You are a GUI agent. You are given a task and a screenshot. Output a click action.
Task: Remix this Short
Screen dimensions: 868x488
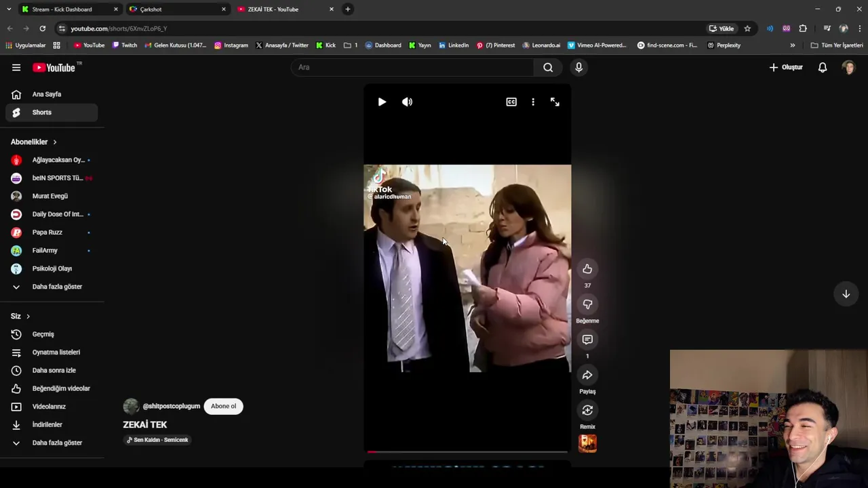pyautogui.click(x=587, y=410)
